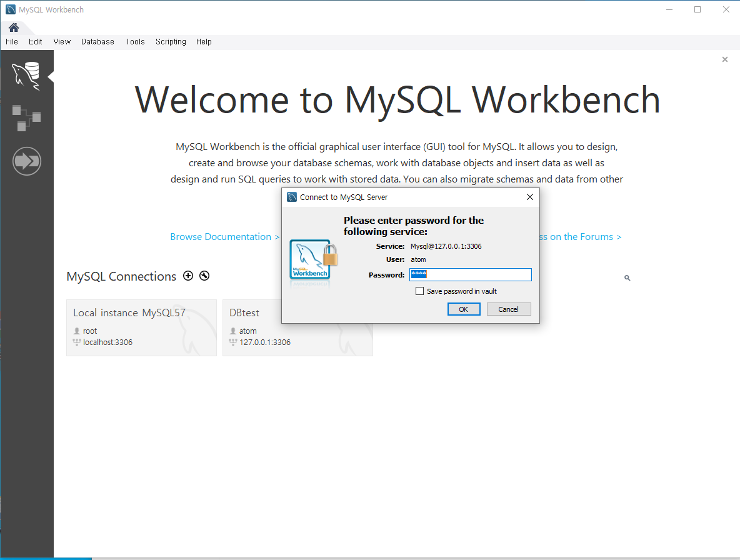Open Local instance MySQL57 connection tile
Screen dimensions: 740x560
[142, 327]
